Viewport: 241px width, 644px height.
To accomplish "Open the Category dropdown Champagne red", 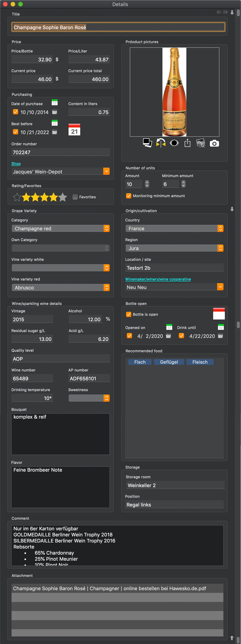I will (61, 228).
